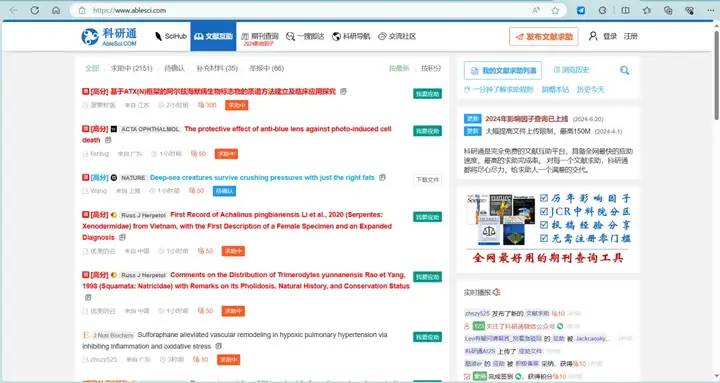Click the register link in header

click(x=630, y=36)
